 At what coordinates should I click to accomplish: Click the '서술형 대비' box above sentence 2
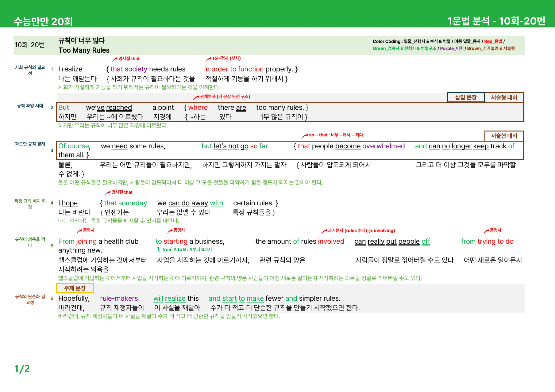[504, 97]
